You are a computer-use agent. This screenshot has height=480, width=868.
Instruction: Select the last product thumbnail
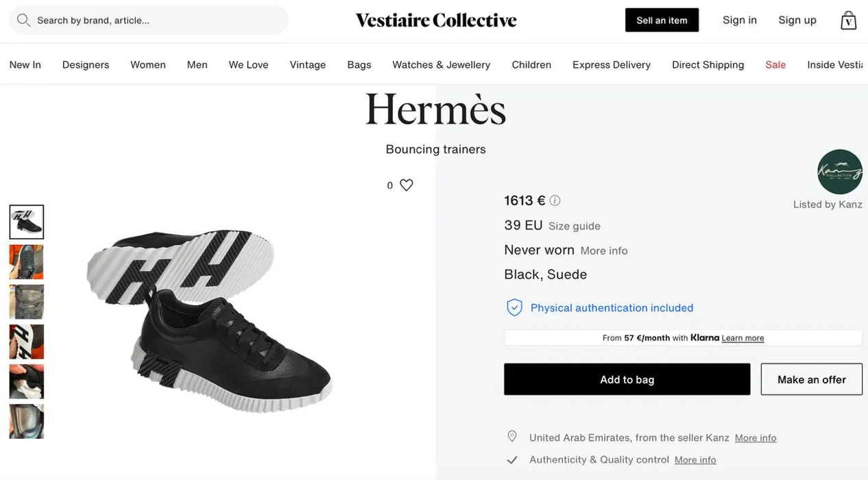(x=27, y=421)
